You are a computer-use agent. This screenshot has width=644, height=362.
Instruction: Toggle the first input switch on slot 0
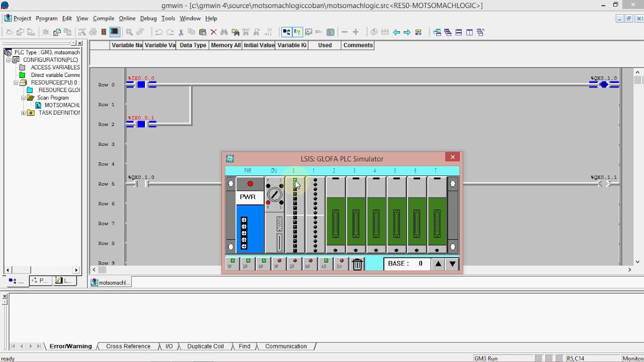coord(295,180)
